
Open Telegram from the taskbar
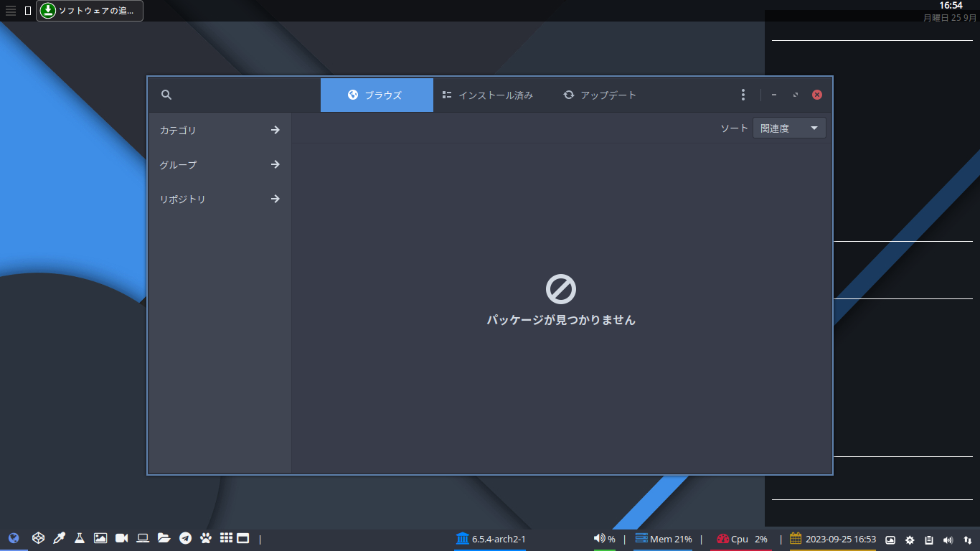pos(184,537)
